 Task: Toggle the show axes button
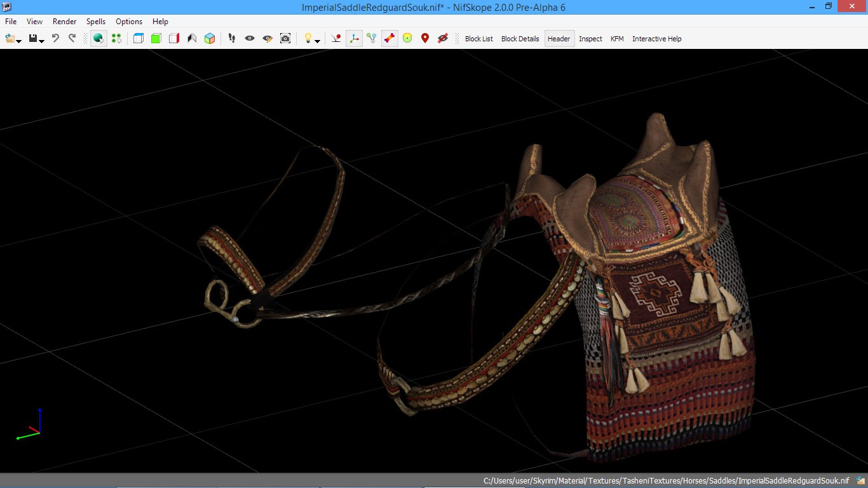354,39
